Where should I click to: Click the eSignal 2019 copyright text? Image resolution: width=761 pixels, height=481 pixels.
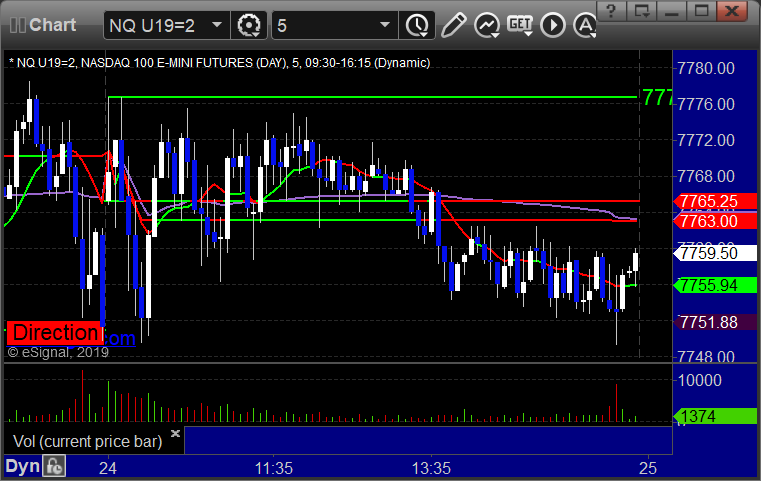tap(58, 352)
